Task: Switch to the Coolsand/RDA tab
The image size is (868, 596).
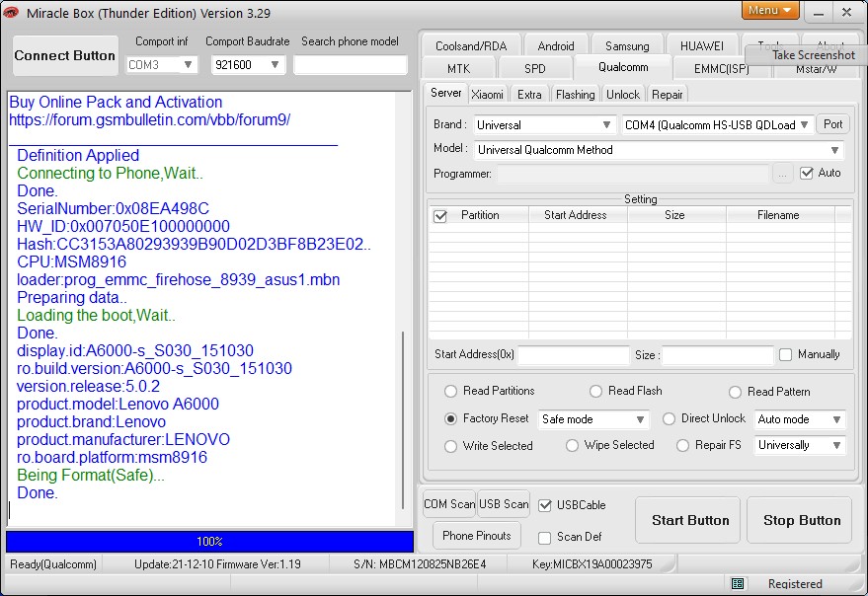Action: 471,46
